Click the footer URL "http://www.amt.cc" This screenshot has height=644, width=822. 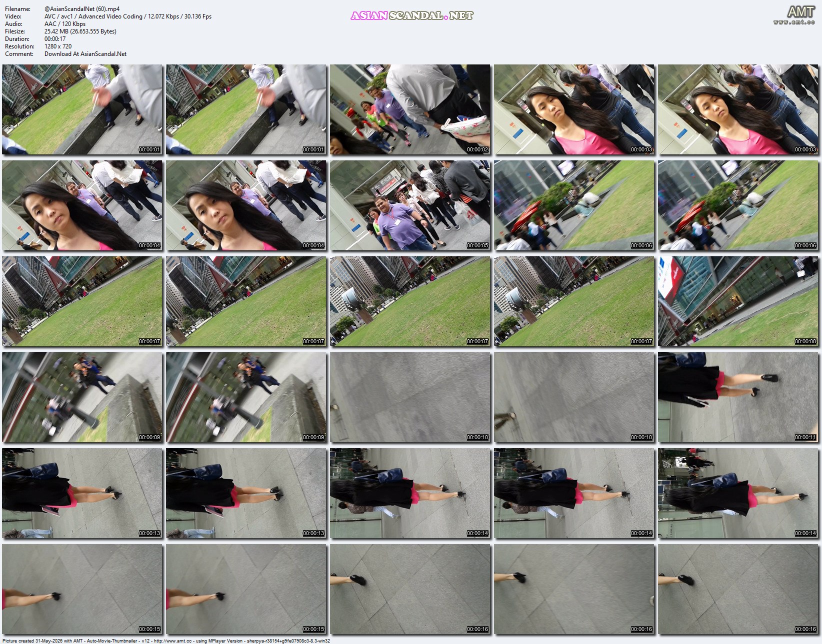pyautogui.click(x=172, y=641)
